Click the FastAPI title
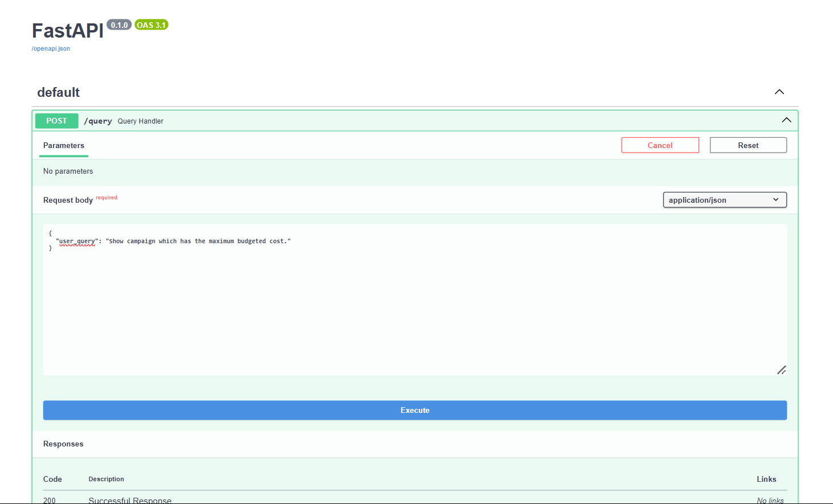 (x=68, y=31)
